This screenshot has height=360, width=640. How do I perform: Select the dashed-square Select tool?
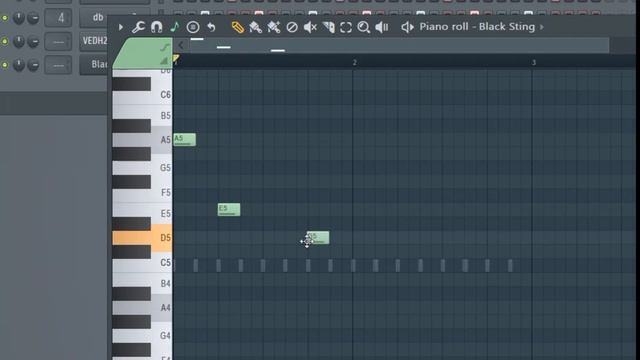[x=346, y=27]
